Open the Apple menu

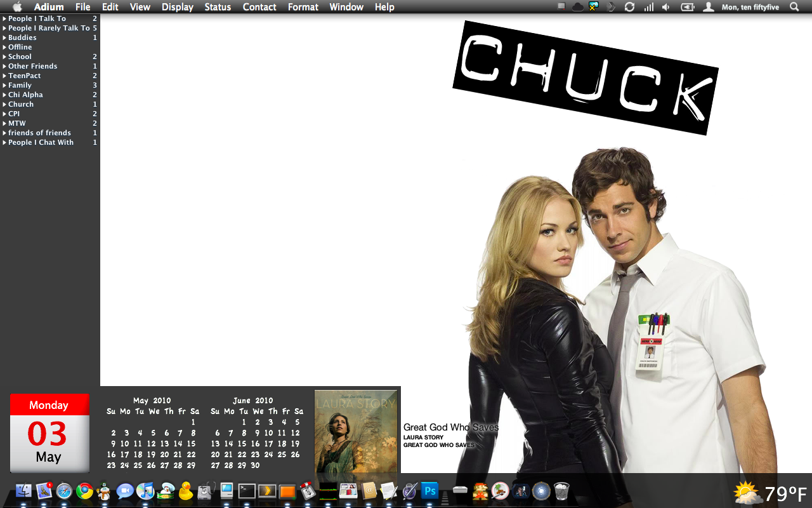coord(17,7)
